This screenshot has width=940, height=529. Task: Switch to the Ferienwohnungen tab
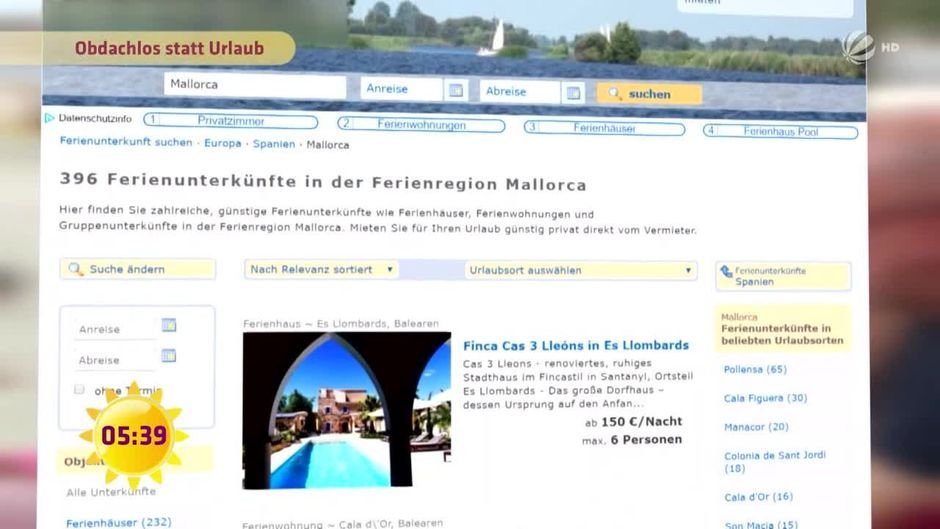421,125
